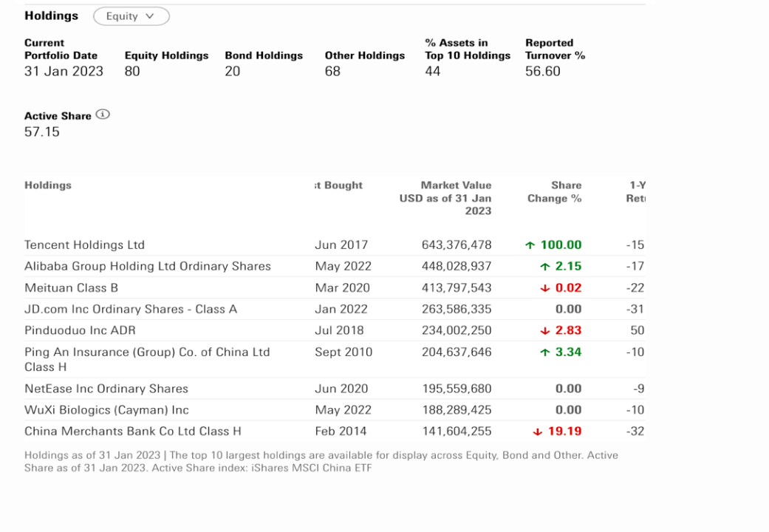Open Meituan Class B holding
This screenshot has height=532, width=769.
(71, 287)
